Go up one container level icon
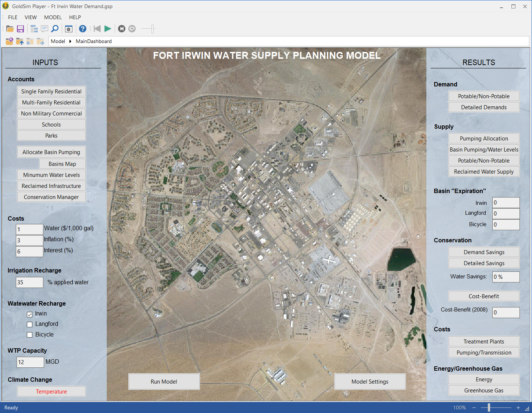The height and width of the screenshot is (413, 532). coord(19,41)
